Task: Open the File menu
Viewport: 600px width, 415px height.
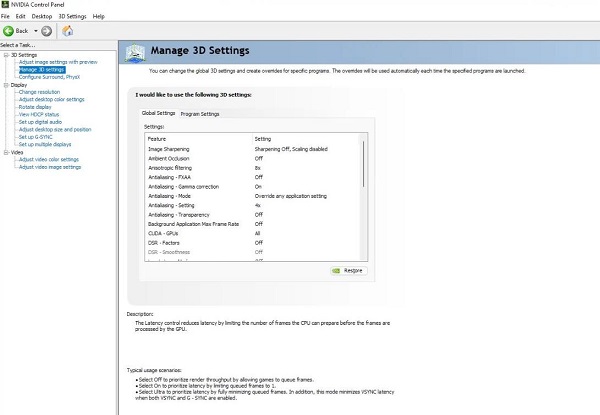Action: (x=6, y=17)
